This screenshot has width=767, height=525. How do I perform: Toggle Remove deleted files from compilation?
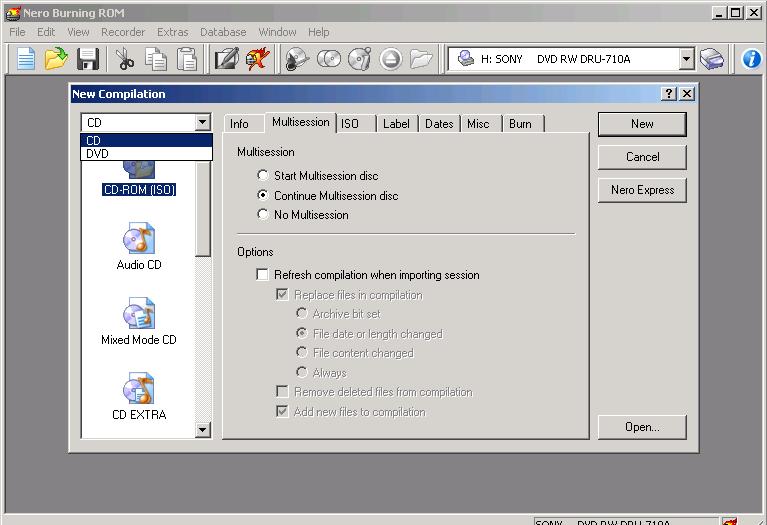coord(282,391)
